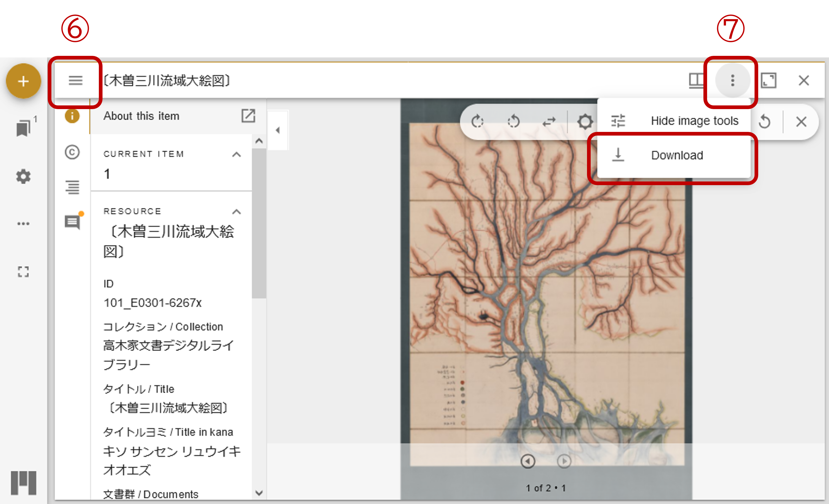Click the コレクション / Collection label
Viewport: 829px width, 504px height.
163,327
